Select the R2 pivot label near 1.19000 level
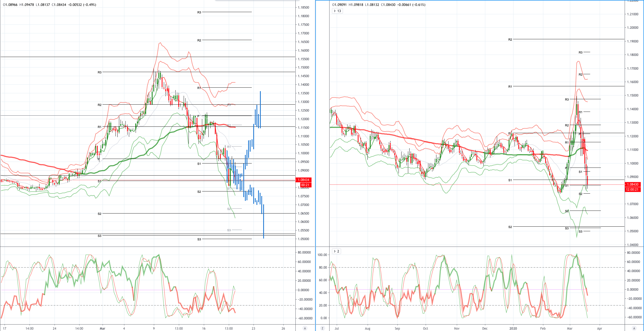Screen dimensions: 644x331 (510, 40)
